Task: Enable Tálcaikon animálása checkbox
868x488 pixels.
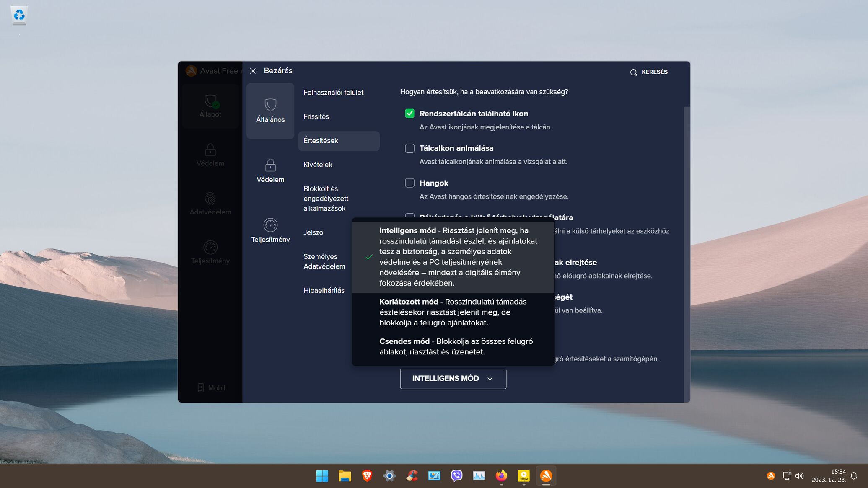Action: point(409,148)
